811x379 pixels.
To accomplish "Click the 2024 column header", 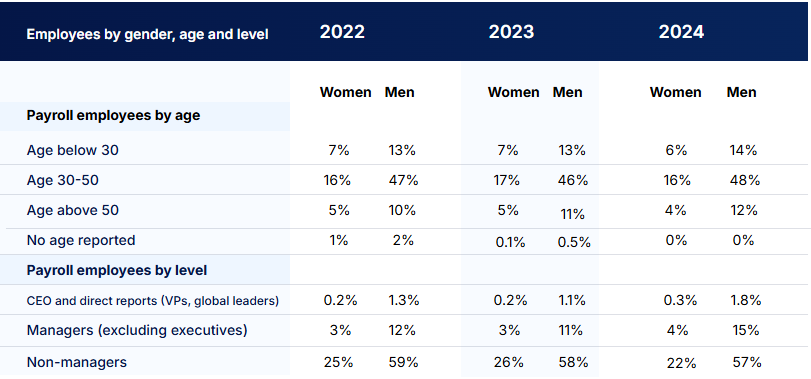I will pos(681,32).
